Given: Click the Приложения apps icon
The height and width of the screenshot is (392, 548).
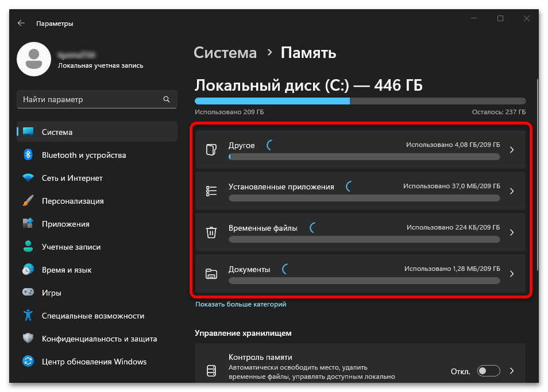Looking at the screenshot, I should [28, 223].
